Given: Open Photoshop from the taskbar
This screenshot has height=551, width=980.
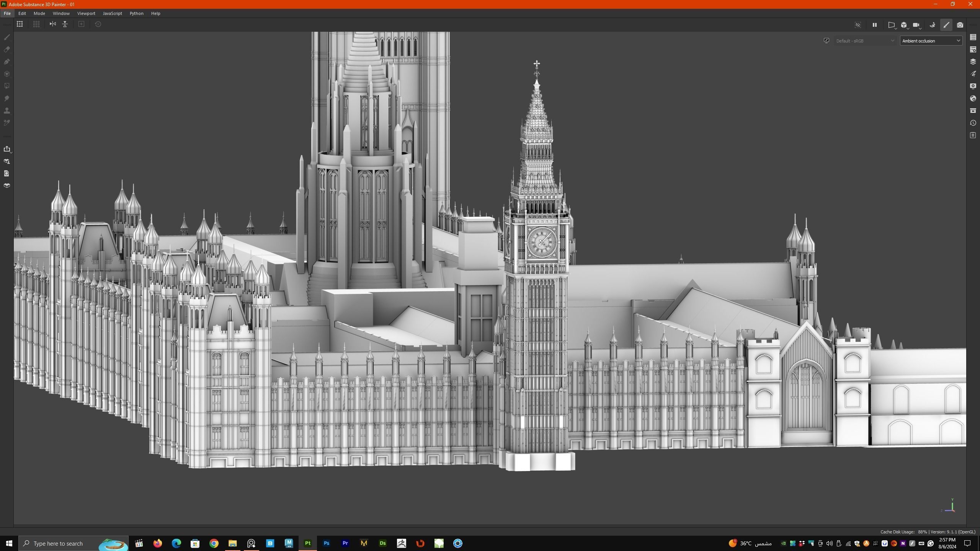Looking at the screenshot, I should click(327, 543).
